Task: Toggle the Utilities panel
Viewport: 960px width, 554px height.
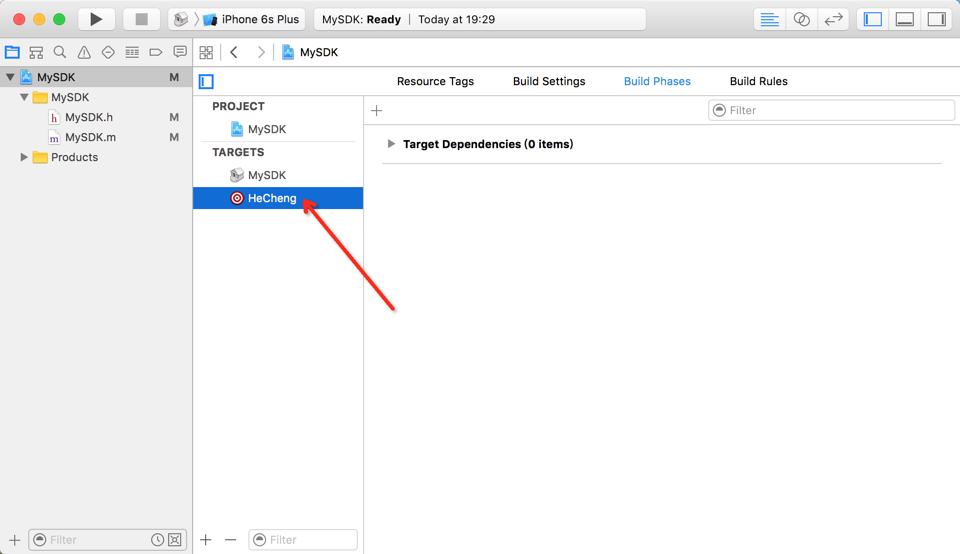Action: 937,19
